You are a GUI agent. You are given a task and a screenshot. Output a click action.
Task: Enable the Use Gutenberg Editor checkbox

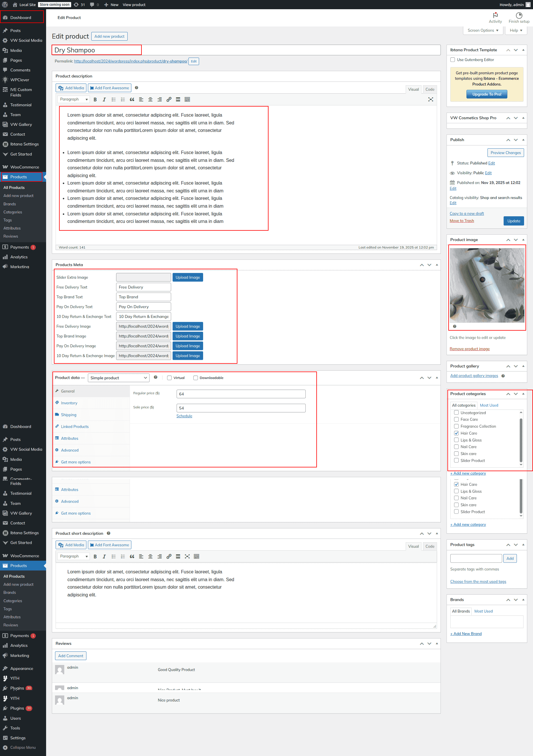pyautogui.click(x=452, y=60)
